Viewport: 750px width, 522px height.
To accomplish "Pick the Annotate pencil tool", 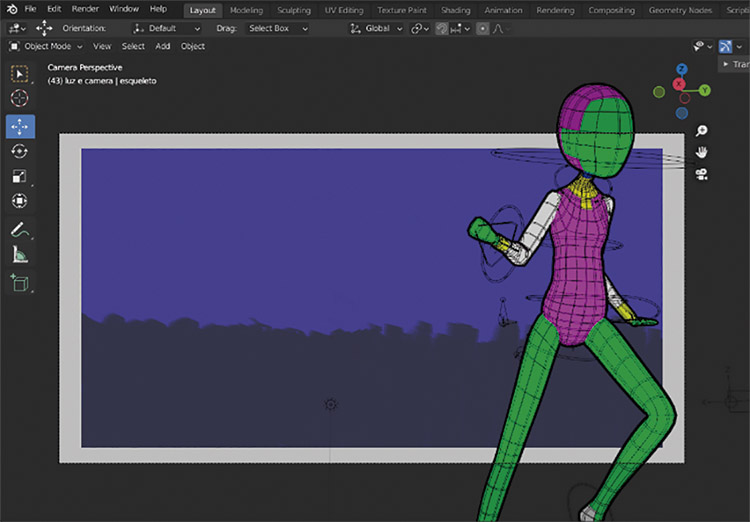I will point(20,229).
